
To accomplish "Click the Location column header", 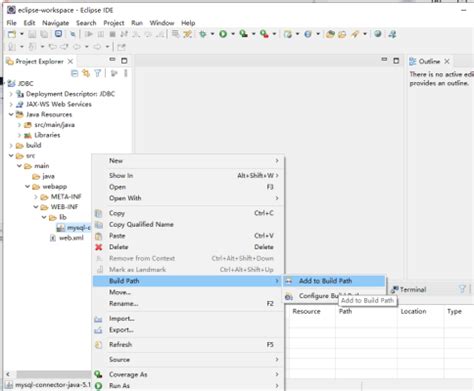I will point(413,311).
